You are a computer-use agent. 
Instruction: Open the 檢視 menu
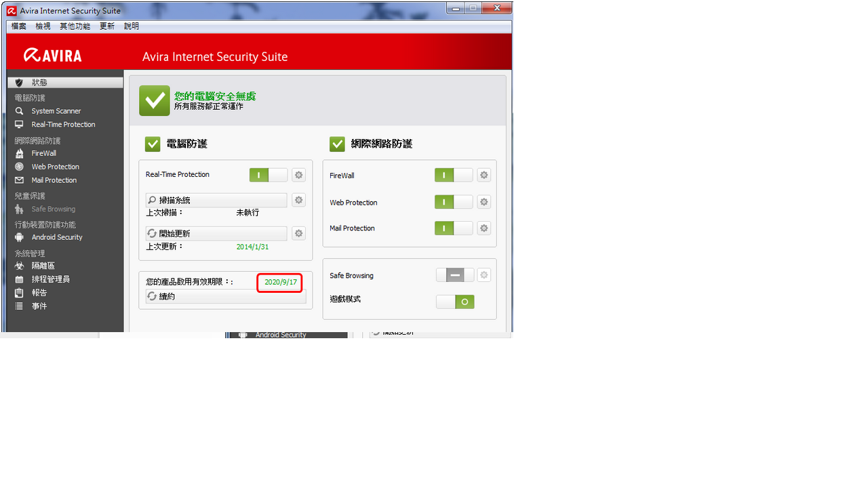click(43, 26)
